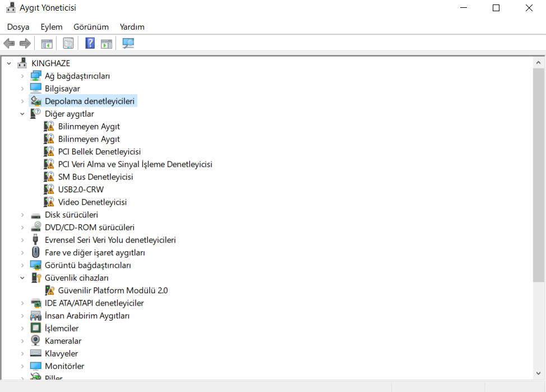The image size is (546, 392).
Task: Click the scrollbar up arrow
Action: click(x=538, y=63)
